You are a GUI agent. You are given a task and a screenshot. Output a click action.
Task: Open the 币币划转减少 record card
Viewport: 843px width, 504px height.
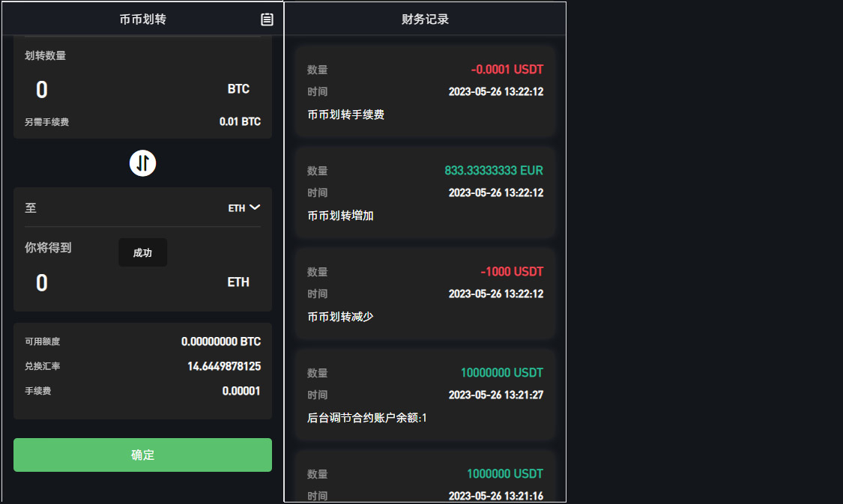(425, 294)
